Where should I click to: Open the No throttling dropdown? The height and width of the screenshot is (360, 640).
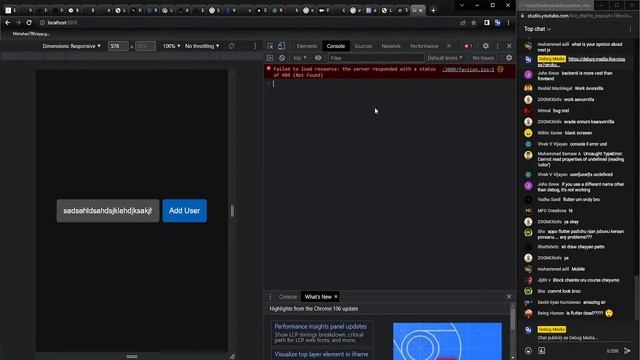pyautogui.click(x=202, y=46)
